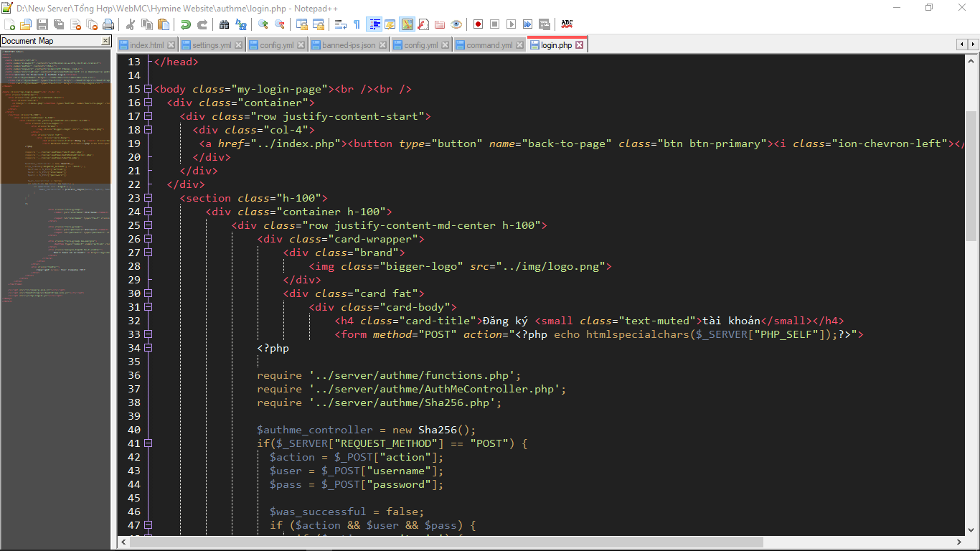Click the Print icon in toolbar

(x=108, y=24)
